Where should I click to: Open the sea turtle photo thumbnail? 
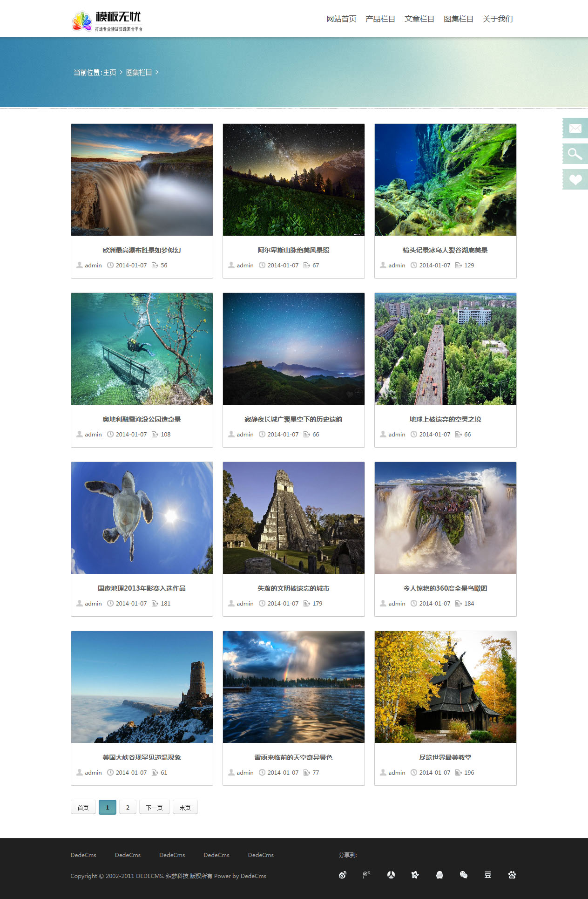point(142,518)
